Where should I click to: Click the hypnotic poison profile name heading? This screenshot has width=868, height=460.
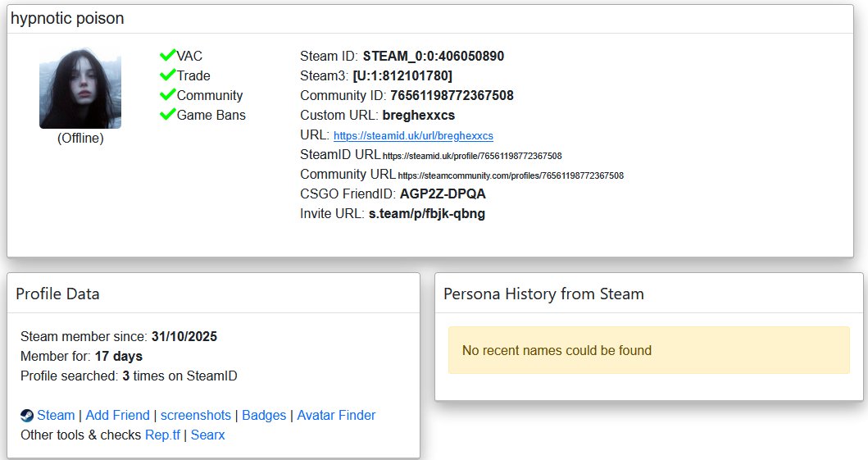(x=67, y=18)
